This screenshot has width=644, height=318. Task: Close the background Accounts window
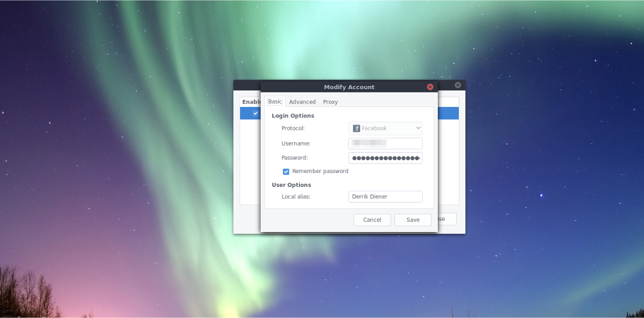457,85
